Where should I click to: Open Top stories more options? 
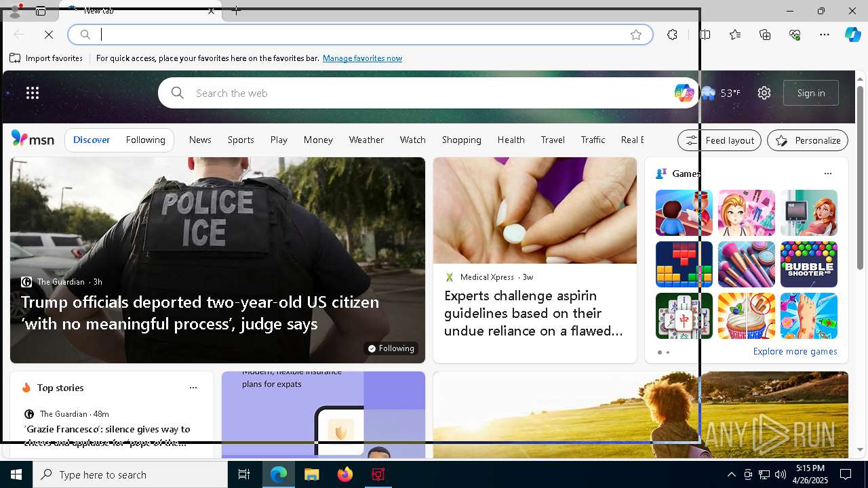point(193,388)
